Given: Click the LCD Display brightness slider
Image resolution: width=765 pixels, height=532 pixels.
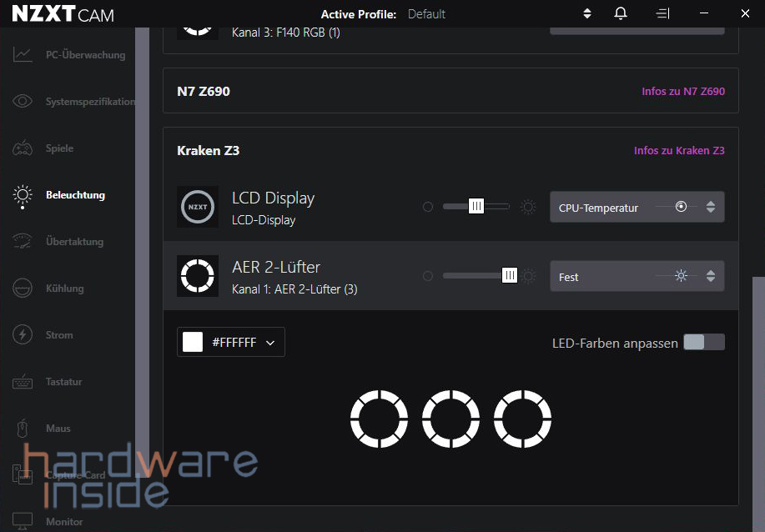Looking at the screenshot, I should click(476, 206).
